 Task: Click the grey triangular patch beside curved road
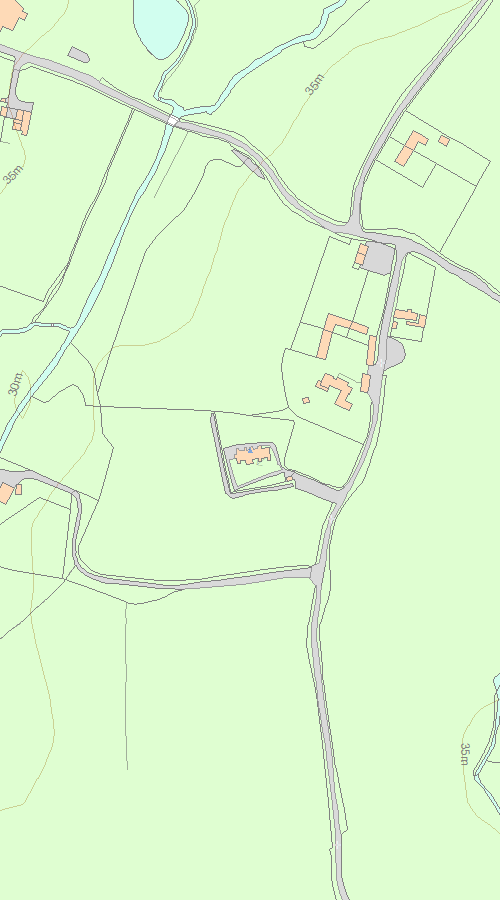[249, 164]
